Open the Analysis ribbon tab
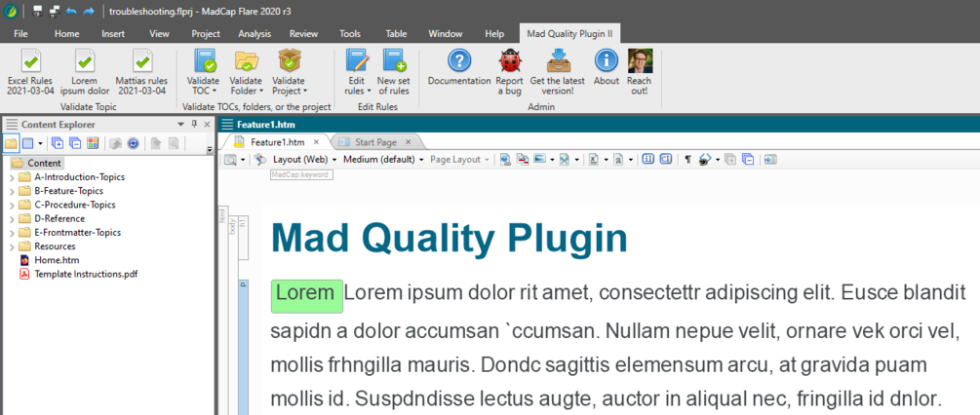The image size is (980, 415). click(x=255, y=34)
